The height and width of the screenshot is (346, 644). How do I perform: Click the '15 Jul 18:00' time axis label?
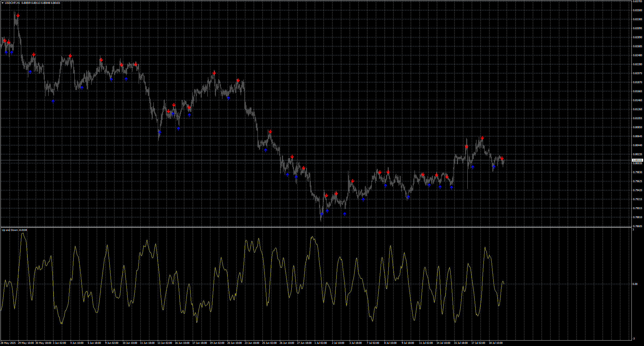tap(461, 343)
